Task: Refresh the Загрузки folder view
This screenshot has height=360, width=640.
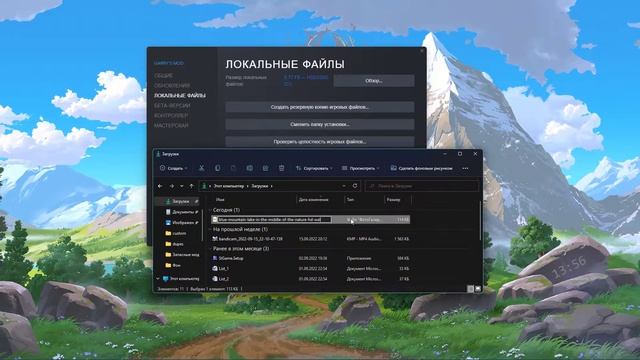Action: 355,186
